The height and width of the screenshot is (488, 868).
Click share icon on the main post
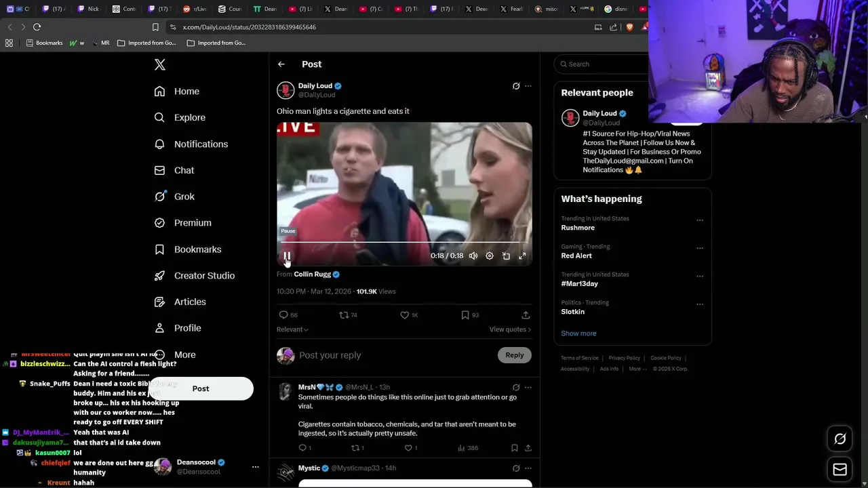526,315
